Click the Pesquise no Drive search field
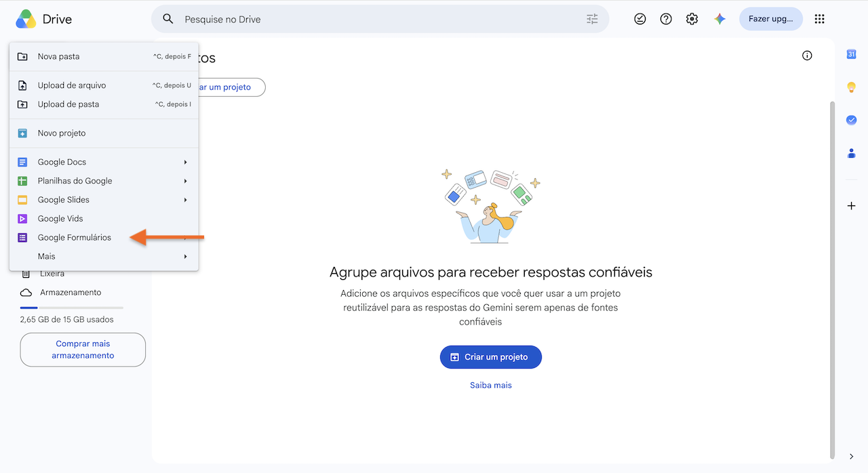This screenshot has width=868, height=473. (380, 19)
